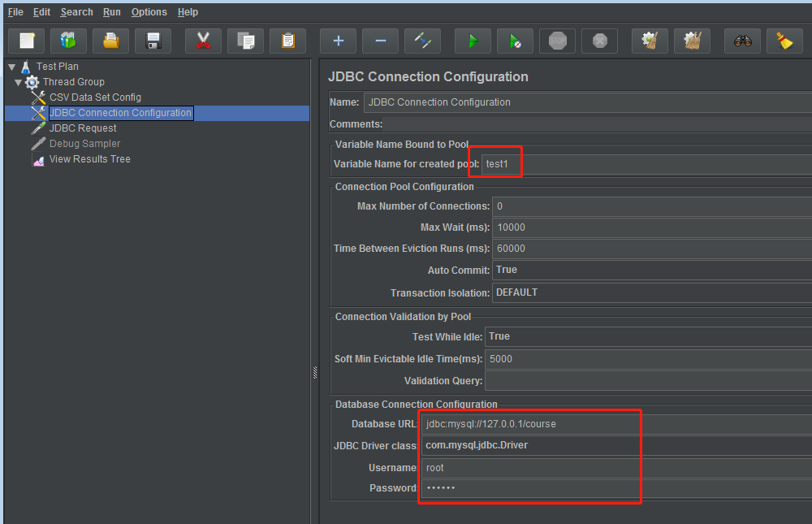This screenshot has width=812, height=524.
Task: Open the Auto Commit dropdown
Action: click(x=568, y=270)
